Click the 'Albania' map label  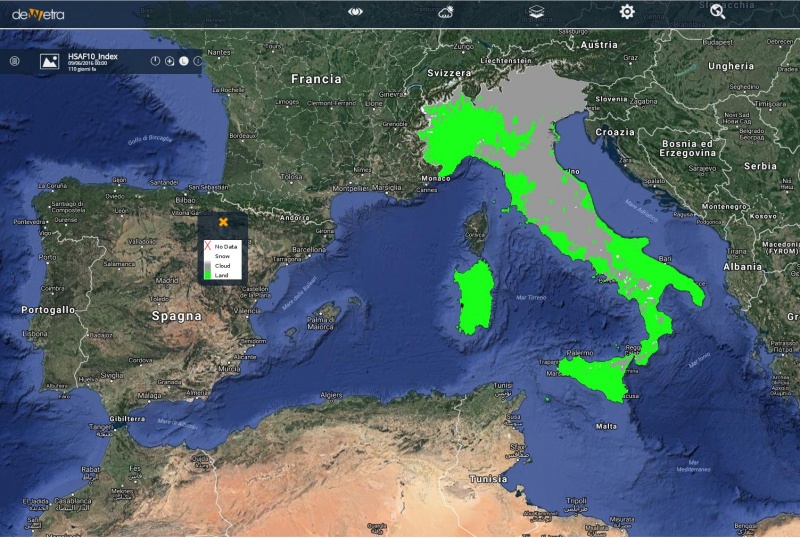click(742, 266)
